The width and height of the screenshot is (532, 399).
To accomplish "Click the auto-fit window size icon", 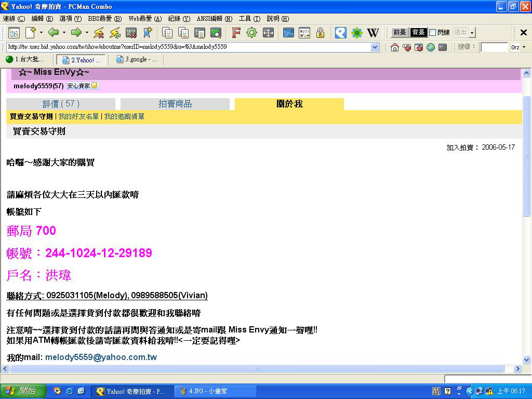I will tap(269, 33).
